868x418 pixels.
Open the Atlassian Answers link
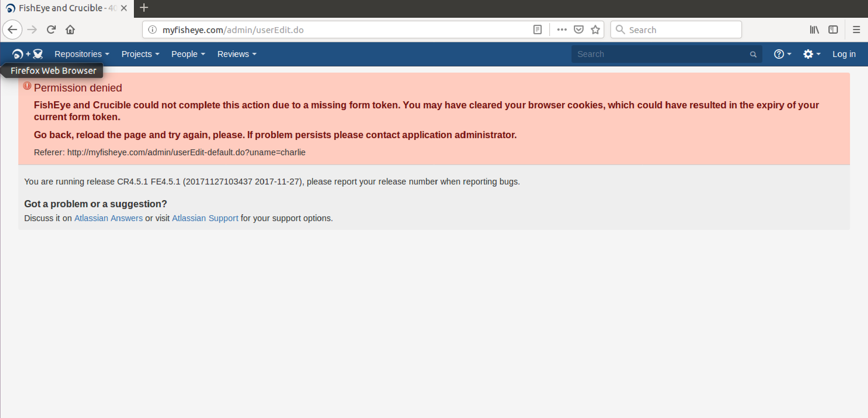pos(109,218)
